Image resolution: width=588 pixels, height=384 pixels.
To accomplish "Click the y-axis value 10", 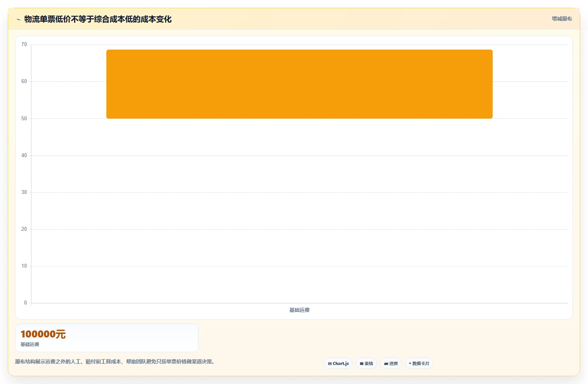I will 24,266.
